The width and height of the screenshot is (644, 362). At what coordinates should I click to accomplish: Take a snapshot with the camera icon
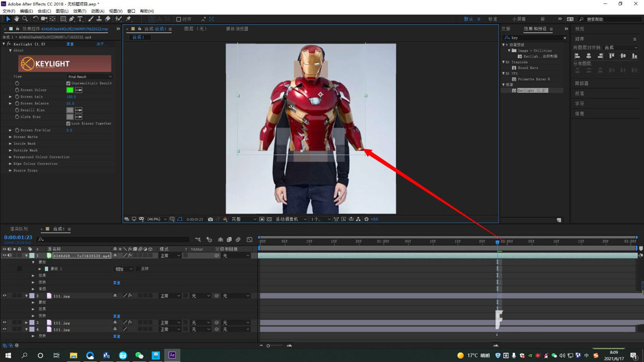click(x=210, y=219)
